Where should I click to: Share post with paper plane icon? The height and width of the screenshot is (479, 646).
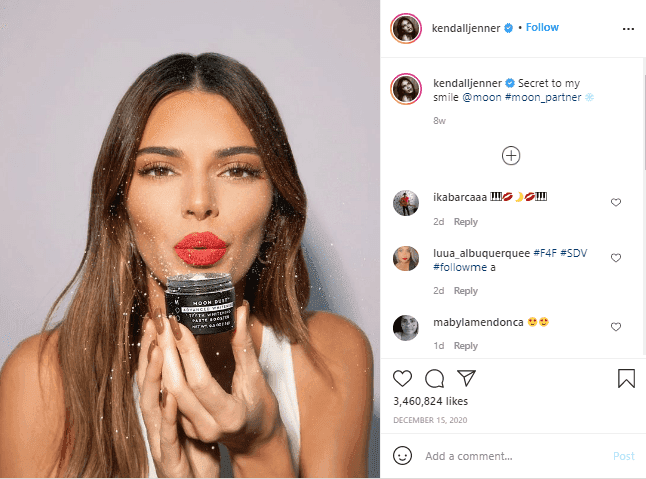[x=466, y=378]
